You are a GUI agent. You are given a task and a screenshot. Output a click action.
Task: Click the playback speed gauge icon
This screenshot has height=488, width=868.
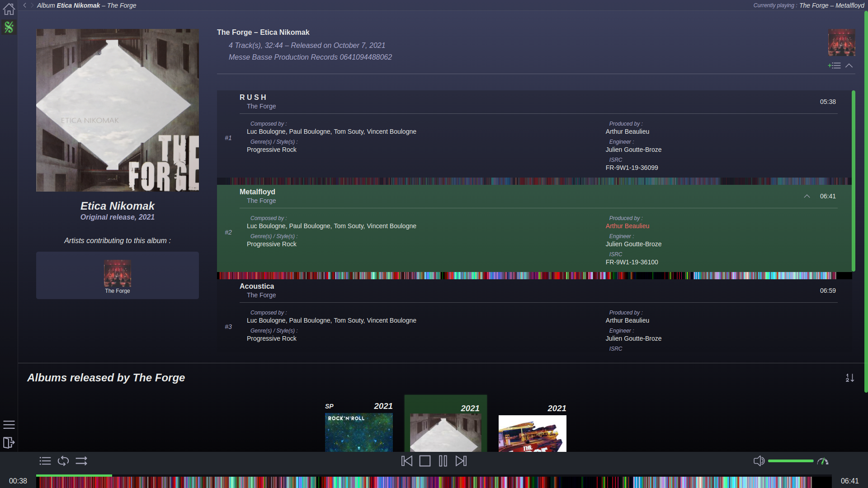coord(823,461)
